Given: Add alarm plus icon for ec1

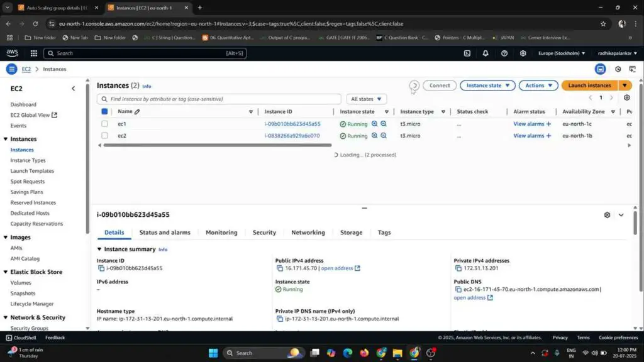Looking at the screenshot, I should [548, 124].
